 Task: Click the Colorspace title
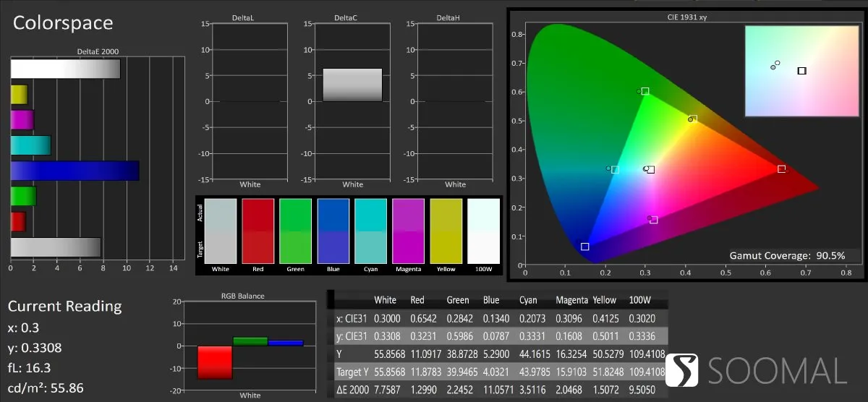(63, 23)
